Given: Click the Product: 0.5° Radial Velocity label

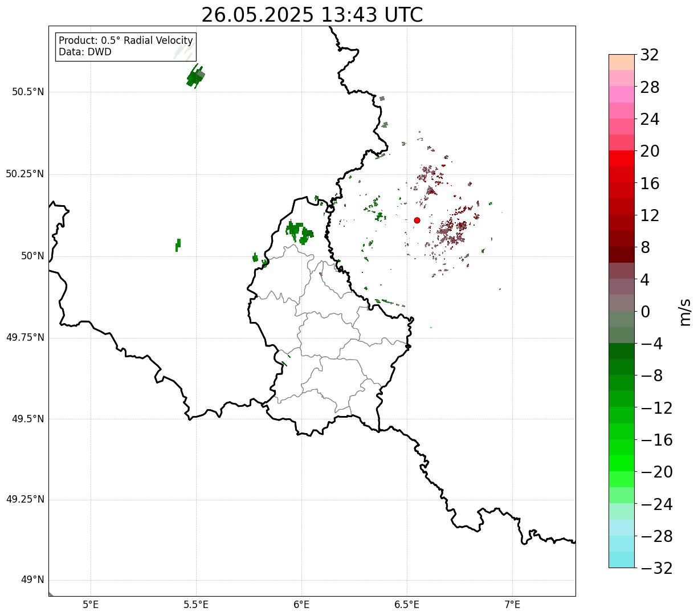Looking at the screenshot, I should pos(126,41).
